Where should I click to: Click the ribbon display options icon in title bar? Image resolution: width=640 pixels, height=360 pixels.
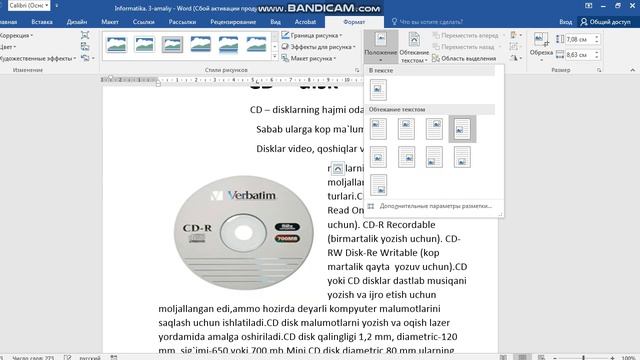[x=588, y=6]
